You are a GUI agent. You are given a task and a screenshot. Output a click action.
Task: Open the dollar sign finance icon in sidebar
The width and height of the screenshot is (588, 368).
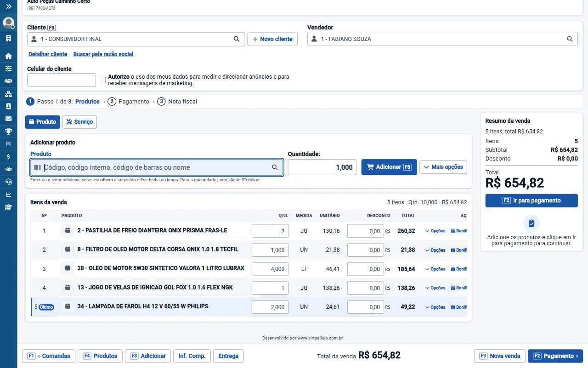coord(8,156)
